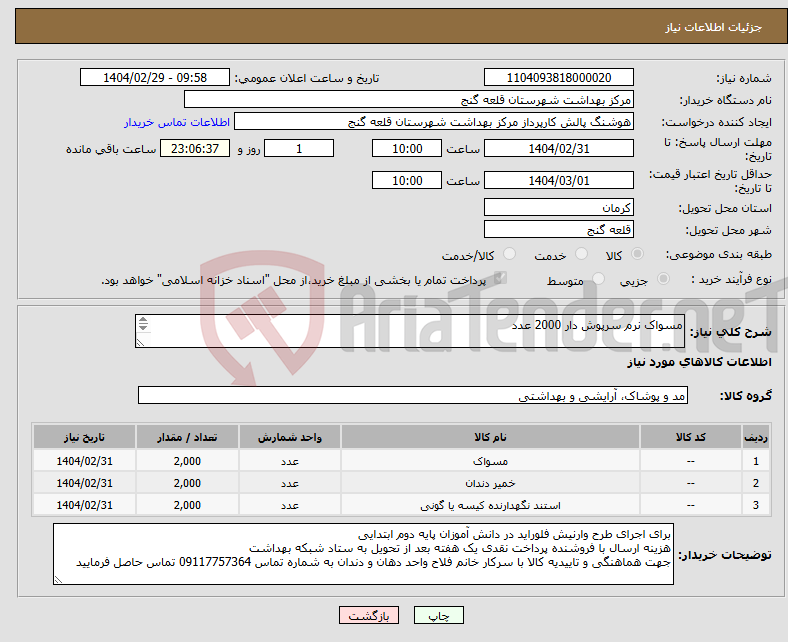
Task: Click the description textarea scroll down arrow
Action: tap(143, 327)
